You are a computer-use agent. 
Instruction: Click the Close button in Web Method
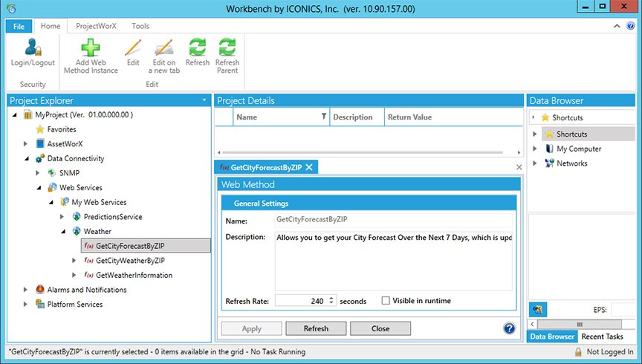pos(380,328)
